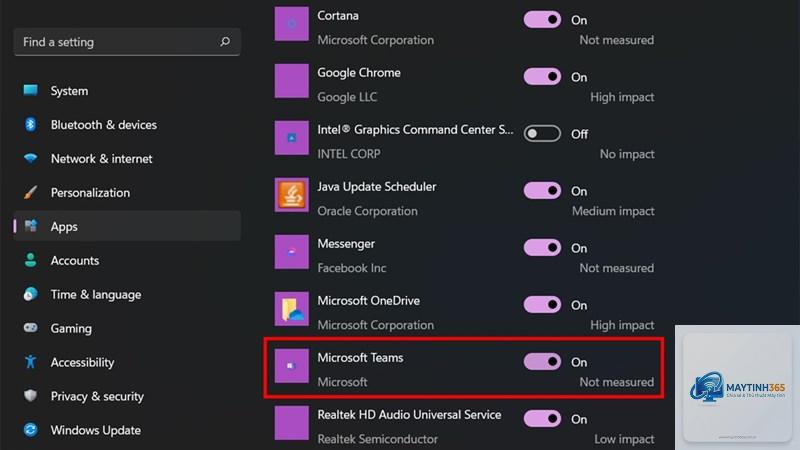Turn off Microsoft Teams startup toggle
The height and width of the screenshot is (450, 800).
542,362
